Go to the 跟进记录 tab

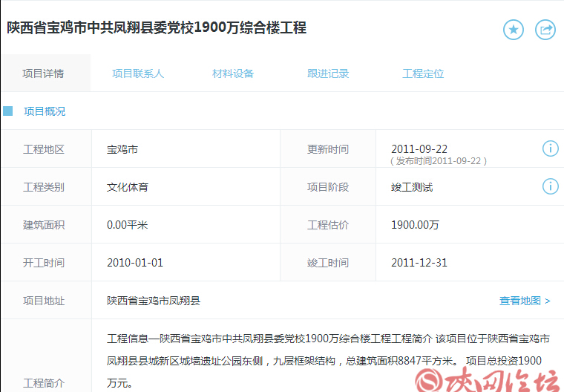(x=328, y=73)
